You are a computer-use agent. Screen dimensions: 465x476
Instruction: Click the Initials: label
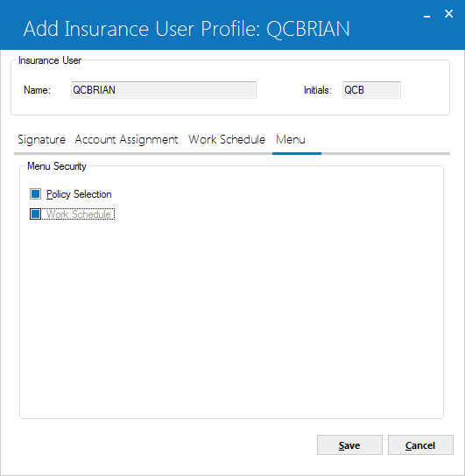pyautogui.click(x=318, y=90)
